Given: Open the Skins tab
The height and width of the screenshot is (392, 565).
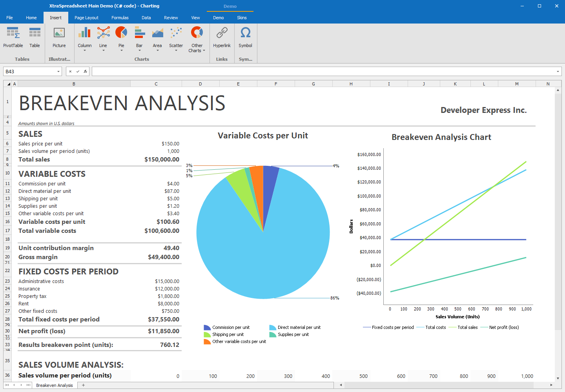Looking at the screenshot, I should pos(242,18).
